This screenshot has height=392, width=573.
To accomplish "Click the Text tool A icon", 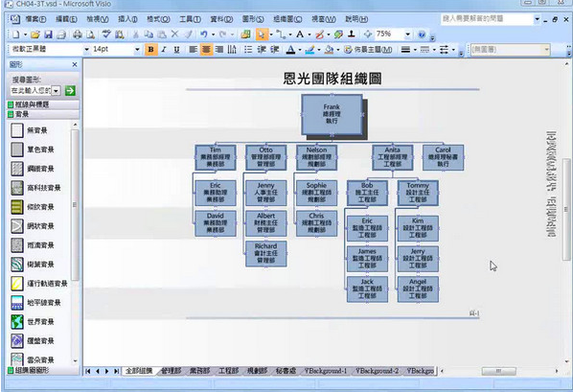I will coord(300,35).
